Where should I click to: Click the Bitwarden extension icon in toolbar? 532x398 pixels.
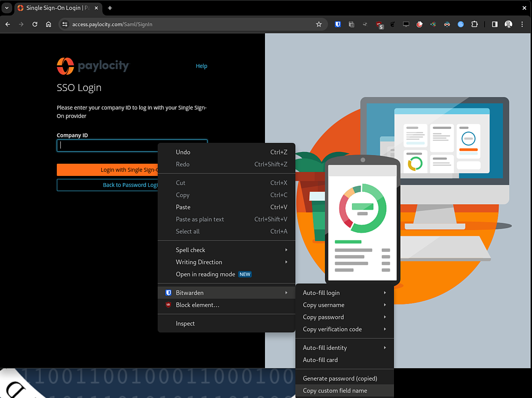pos(338,24)
